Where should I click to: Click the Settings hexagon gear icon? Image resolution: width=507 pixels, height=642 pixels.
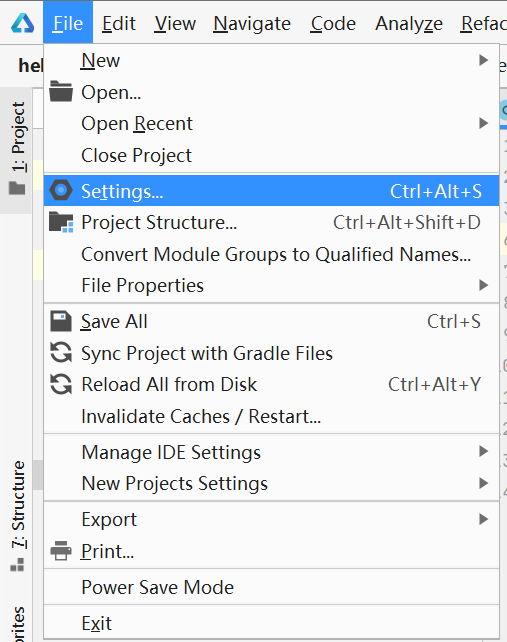click(x=61, y=190)
